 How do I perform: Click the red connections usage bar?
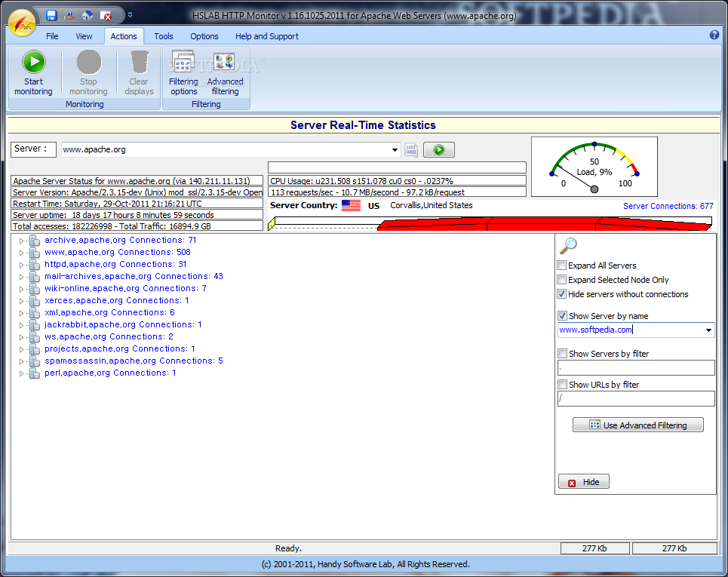[544, 224]
